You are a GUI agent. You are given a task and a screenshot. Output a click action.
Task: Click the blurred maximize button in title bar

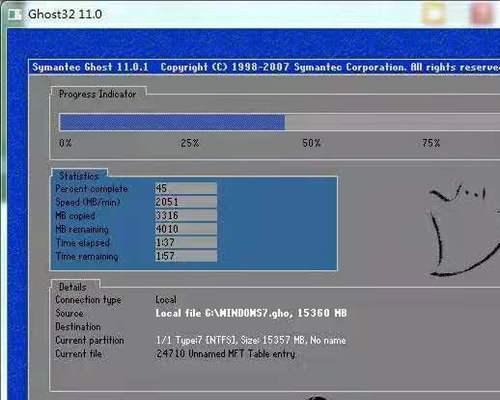pos(433,14)
